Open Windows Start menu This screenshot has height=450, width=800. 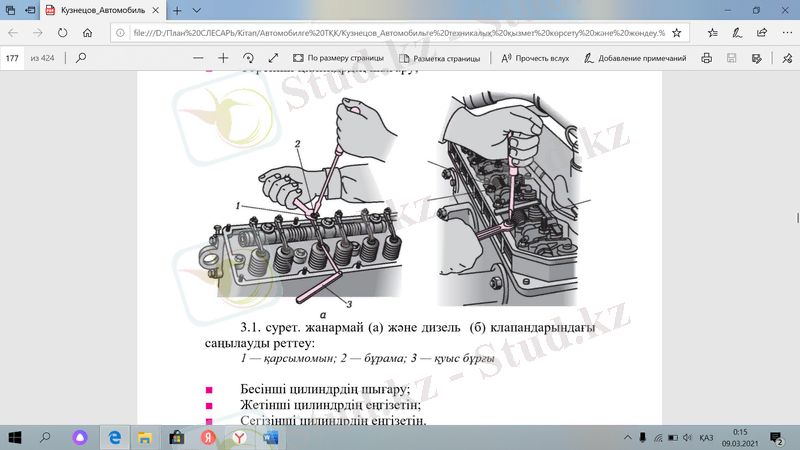15,438
